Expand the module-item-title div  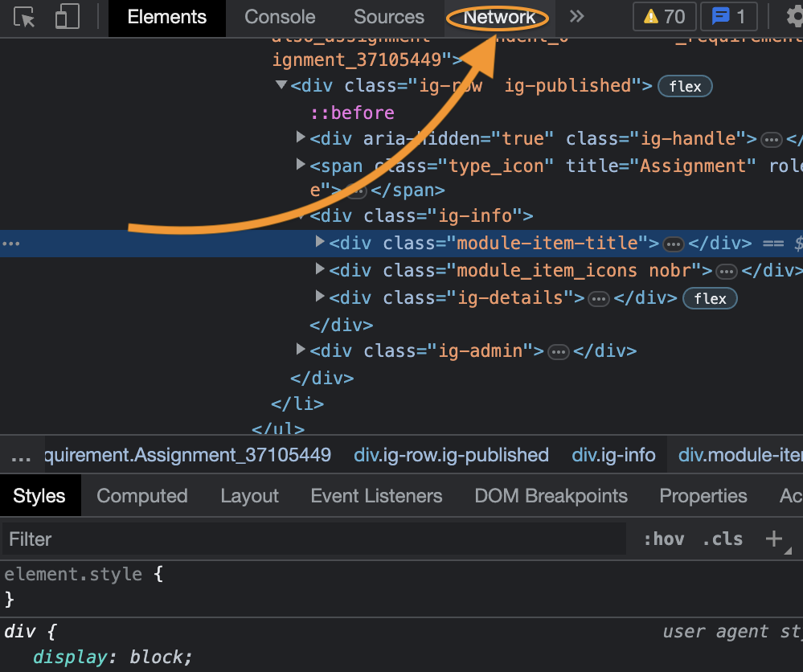pos(320,241)
